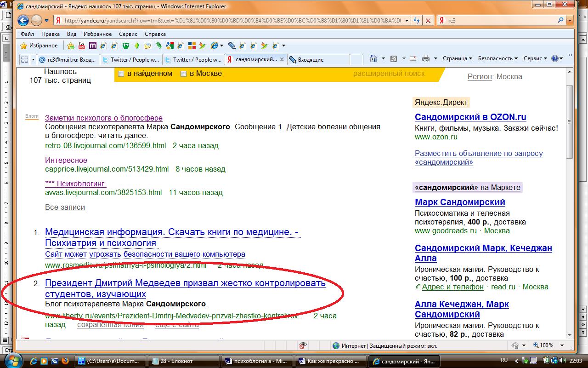Open Windows Media Player from quick launch
This screenshot has height=368, width=588.
44,361
